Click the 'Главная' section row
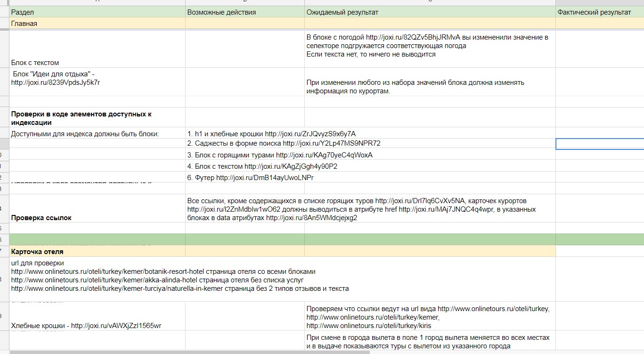The height and width of the screenshot is (354, 644). tap(326, 24)
